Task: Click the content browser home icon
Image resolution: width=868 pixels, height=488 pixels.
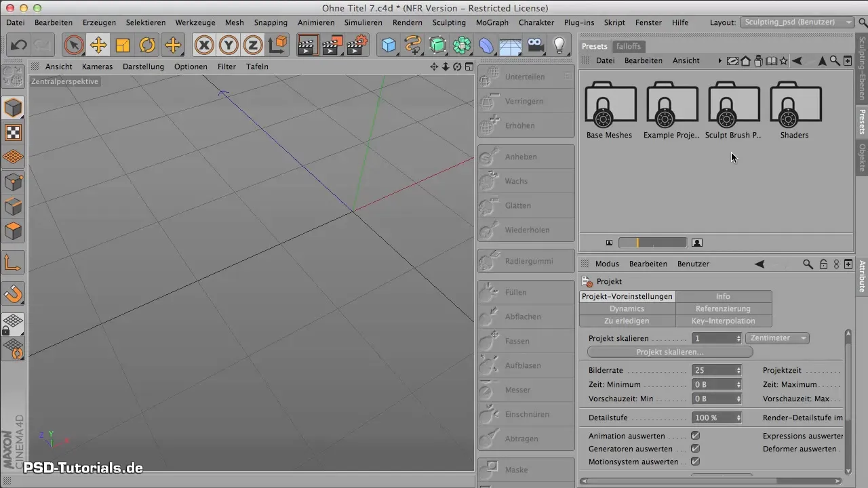Action: pyautogui.click(x=745, y=61)
